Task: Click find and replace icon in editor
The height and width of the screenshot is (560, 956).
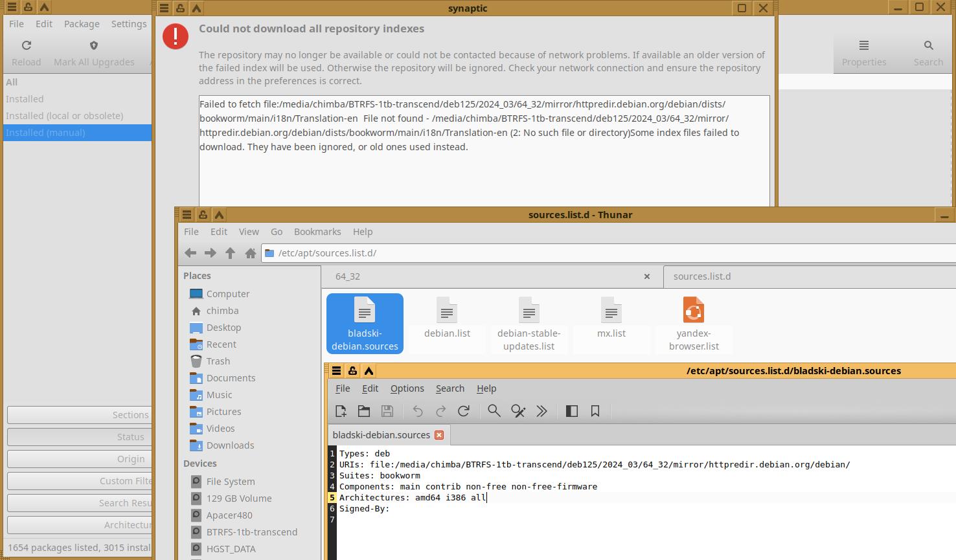Action: pos(518,411)
